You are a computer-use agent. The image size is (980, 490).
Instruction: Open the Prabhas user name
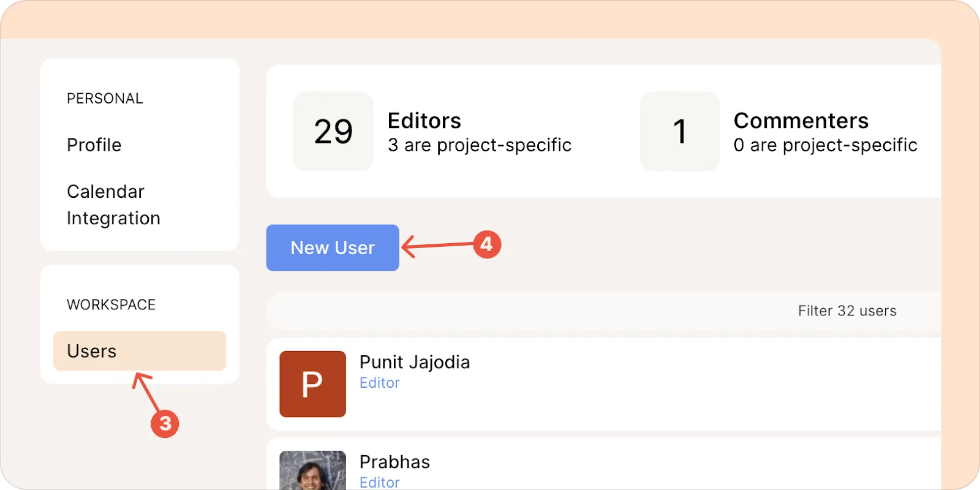(x=394, y=462)
